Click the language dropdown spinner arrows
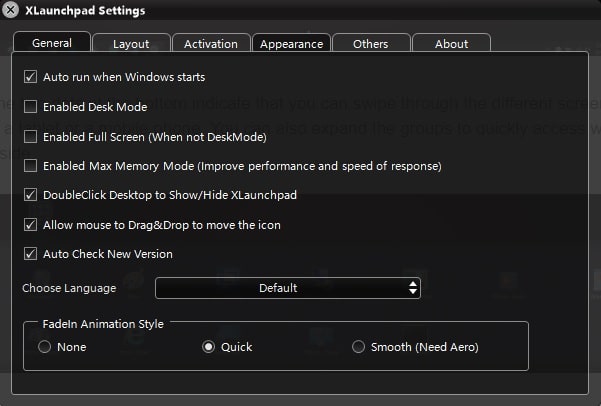 [x=413, y=288]
